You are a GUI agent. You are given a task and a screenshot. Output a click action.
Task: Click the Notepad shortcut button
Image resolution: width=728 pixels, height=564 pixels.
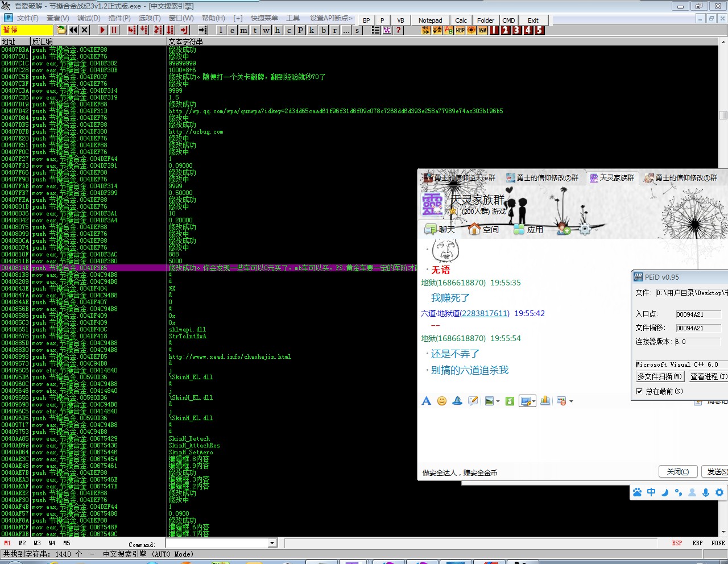coord(431,20)
